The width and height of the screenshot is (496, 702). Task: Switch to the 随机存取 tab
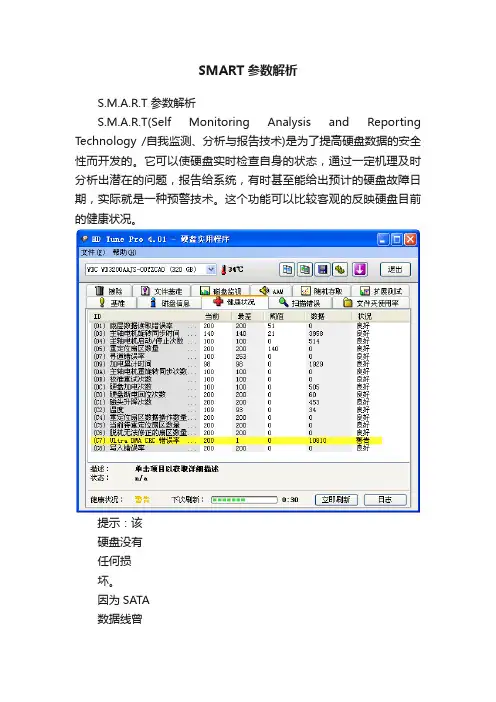click(x=321, y=291)
